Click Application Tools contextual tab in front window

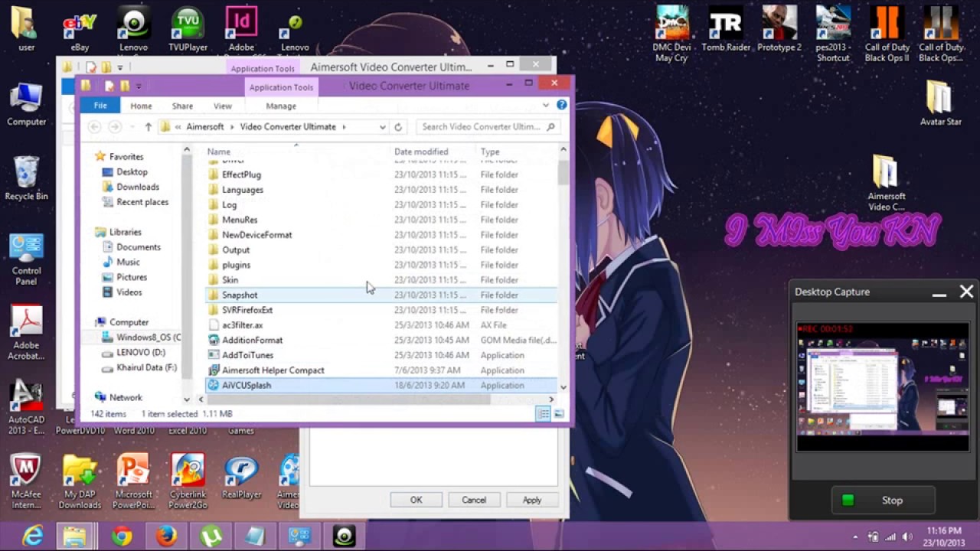tap(281, 87)
